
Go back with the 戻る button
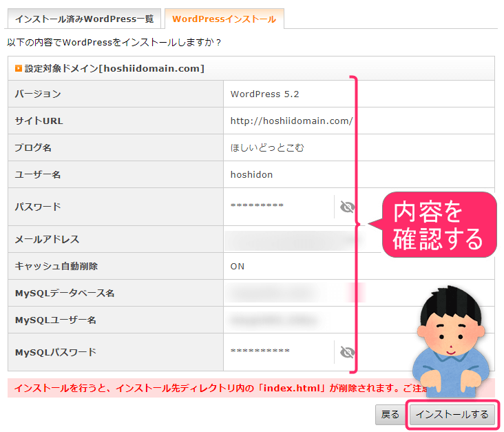tap(390, 414)
